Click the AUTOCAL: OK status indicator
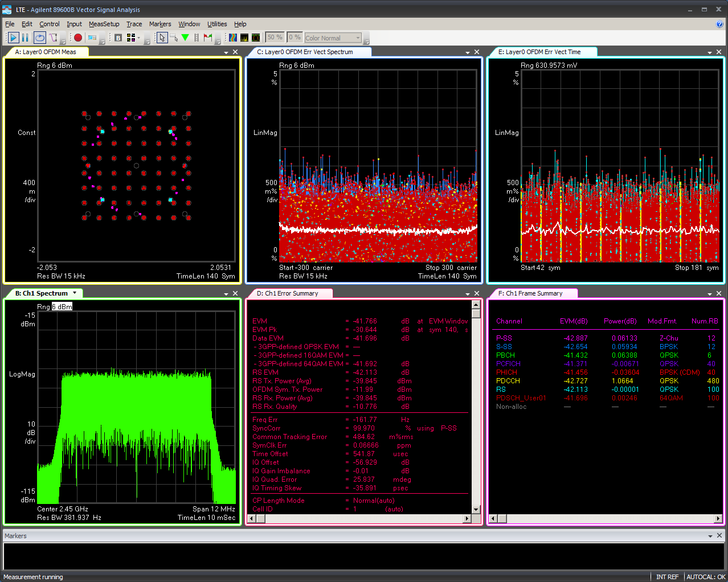The image size is (728, 582). point(706,577)
